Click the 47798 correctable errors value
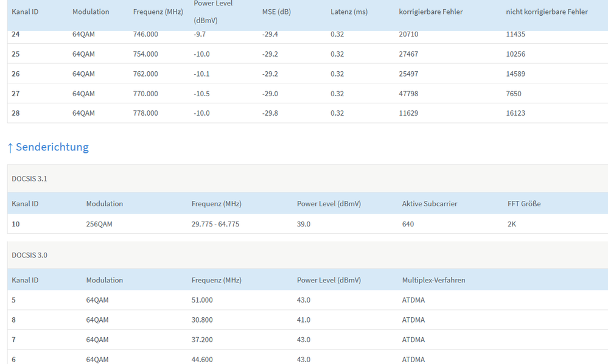Viewport: 608px width, 364px height. 408,94
